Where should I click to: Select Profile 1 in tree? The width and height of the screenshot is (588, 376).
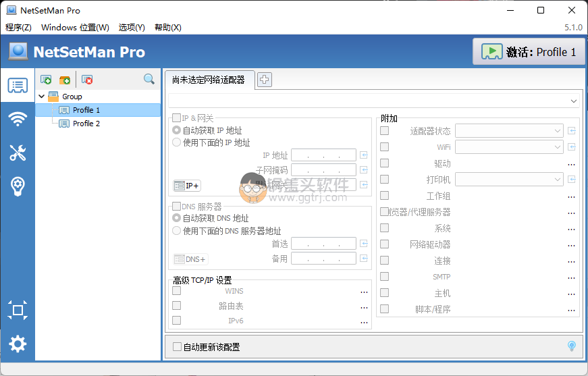coord(97,110)
